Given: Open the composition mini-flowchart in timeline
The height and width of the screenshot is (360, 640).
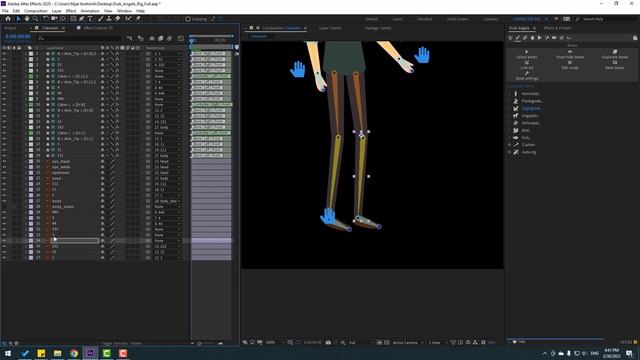Looking at the screenshot, I should click(129, 38).
